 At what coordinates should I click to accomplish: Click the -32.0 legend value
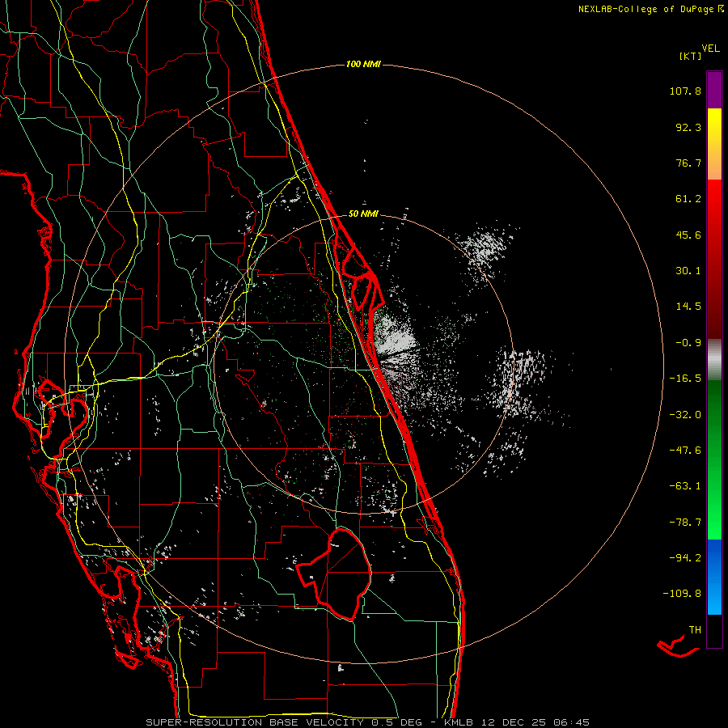[685, 415]
